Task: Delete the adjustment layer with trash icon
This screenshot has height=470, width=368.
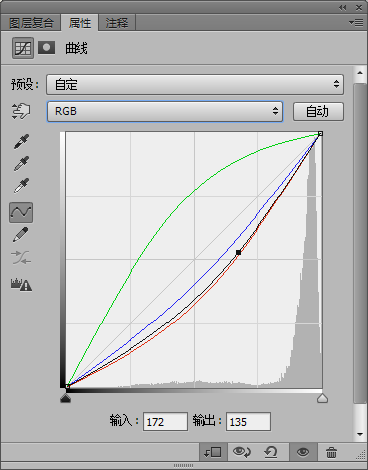Action: (331, 452)
